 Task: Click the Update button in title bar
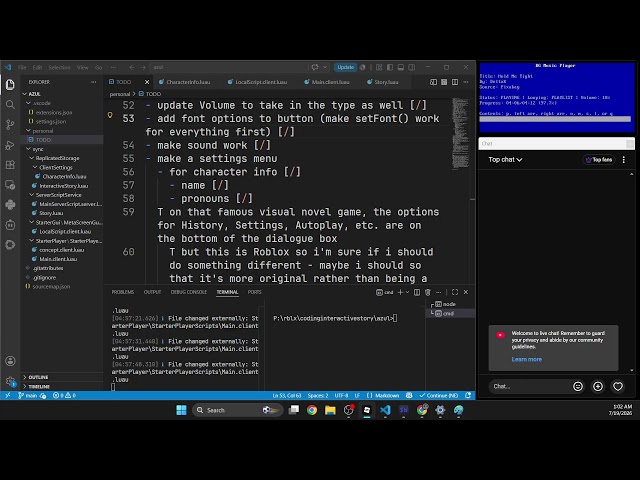[x=345, y=67]
